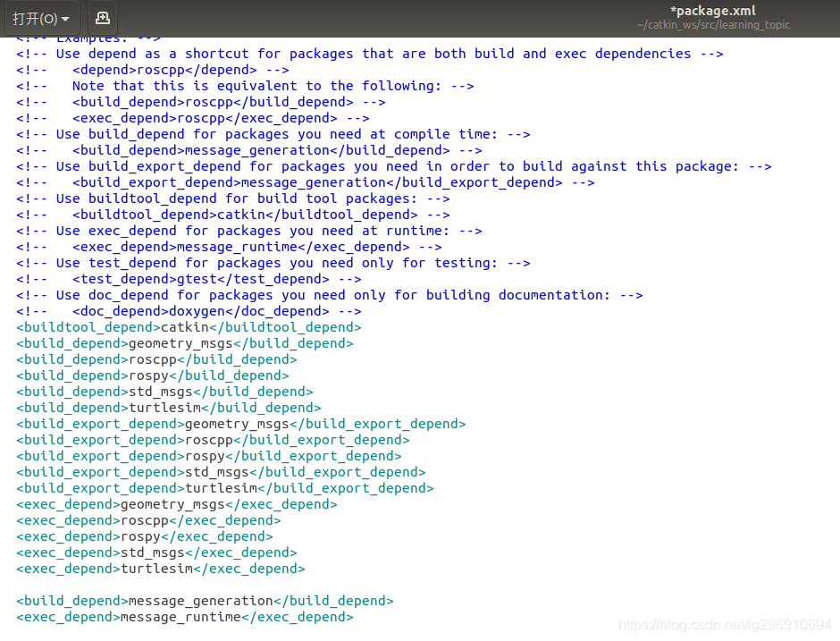
Task: Click 'need at compile time' comment
Action: point(273,134)
